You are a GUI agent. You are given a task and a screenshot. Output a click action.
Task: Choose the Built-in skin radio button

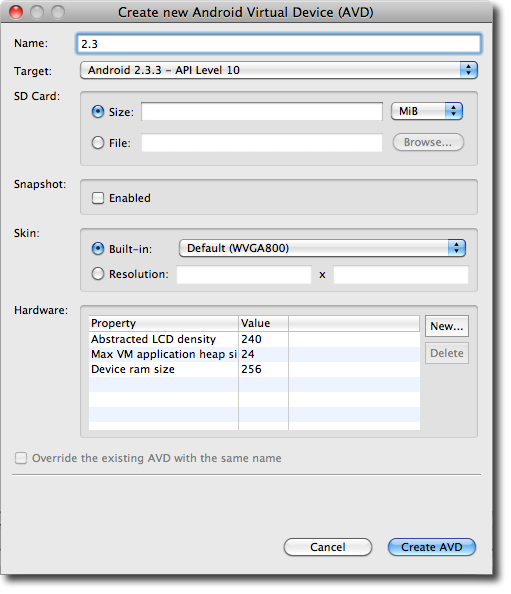tap(98, 249)
